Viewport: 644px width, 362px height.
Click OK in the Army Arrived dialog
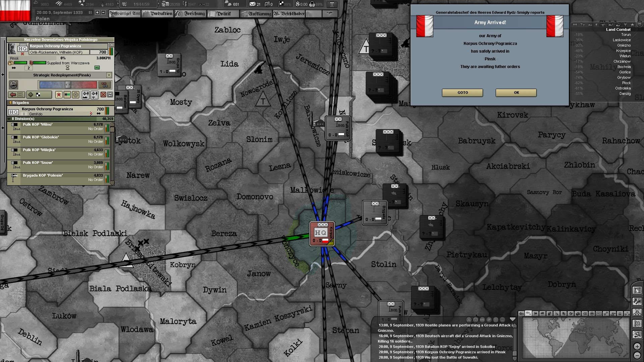point(516,93)
